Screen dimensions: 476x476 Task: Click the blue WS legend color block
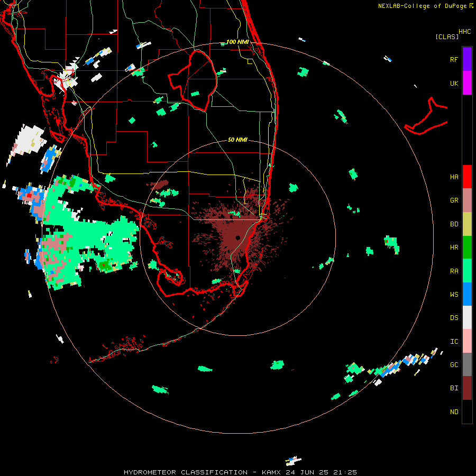pos(467,294)
